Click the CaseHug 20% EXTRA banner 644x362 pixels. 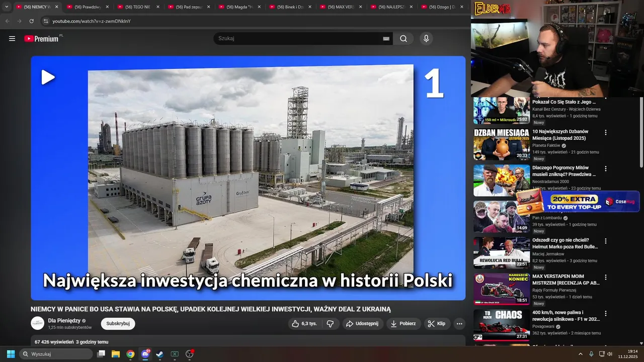(x=578, y=202)
